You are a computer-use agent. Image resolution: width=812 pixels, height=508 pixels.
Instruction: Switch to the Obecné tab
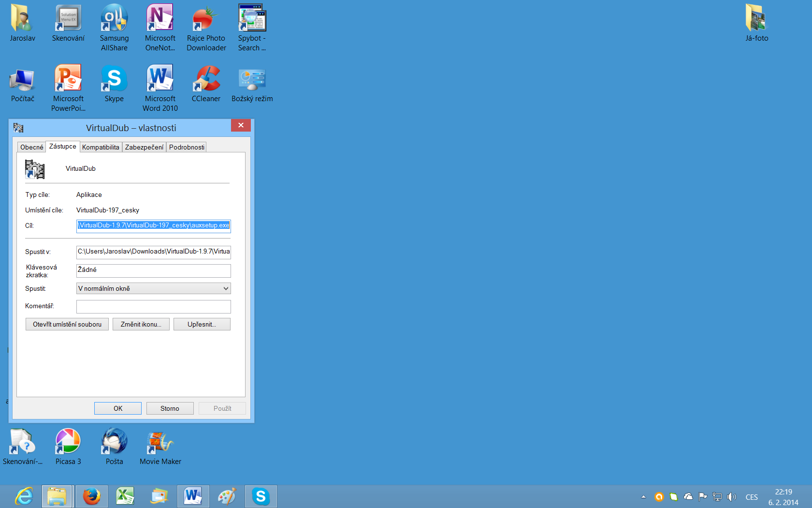click(32, 147)
